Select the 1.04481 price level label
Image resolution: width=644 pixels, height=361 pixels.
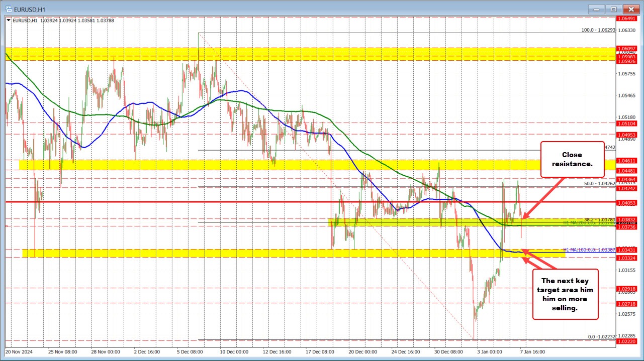627,170
